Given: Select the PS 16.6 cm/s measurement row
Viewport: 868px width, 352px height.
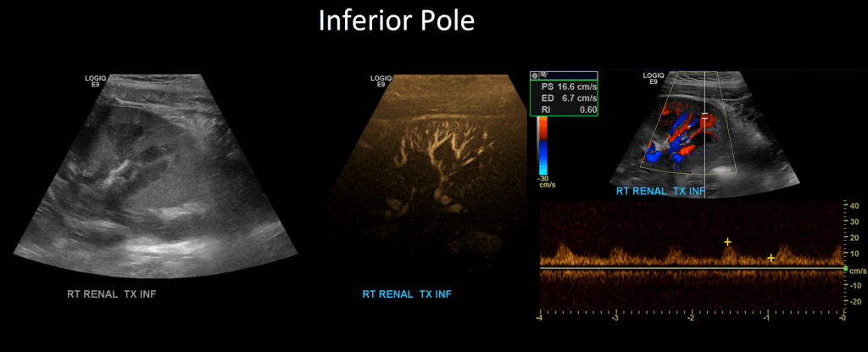Looking at the screenshot, I should pos(564,87).
